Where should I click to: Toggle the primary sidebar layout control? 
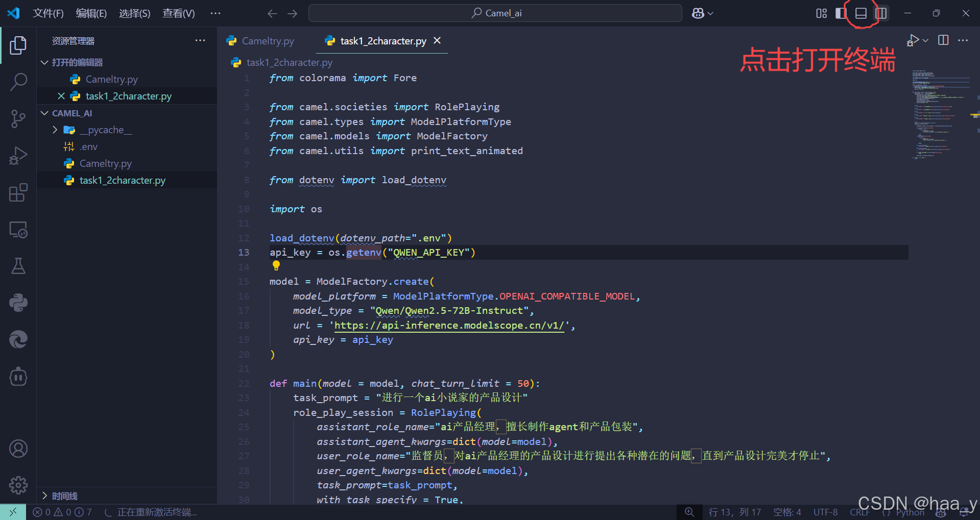coord(841,13)
